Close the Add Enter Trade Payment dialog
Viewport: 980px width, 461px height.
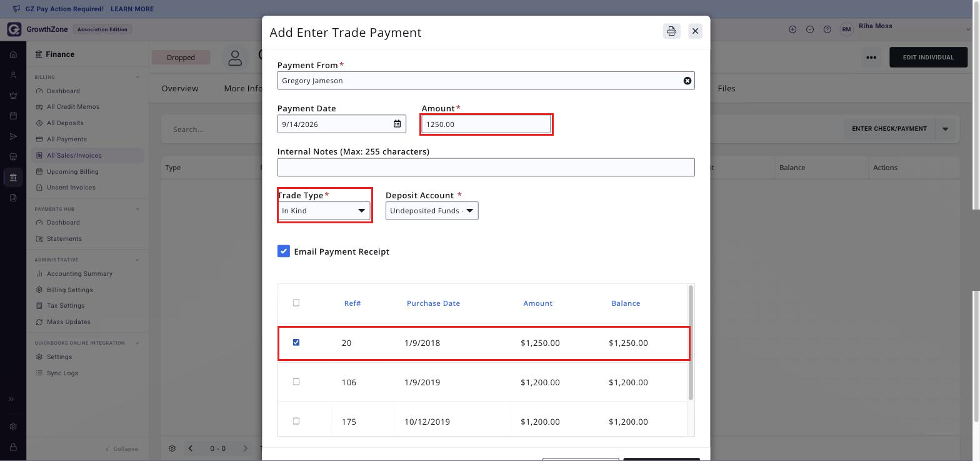click(695, 31)
